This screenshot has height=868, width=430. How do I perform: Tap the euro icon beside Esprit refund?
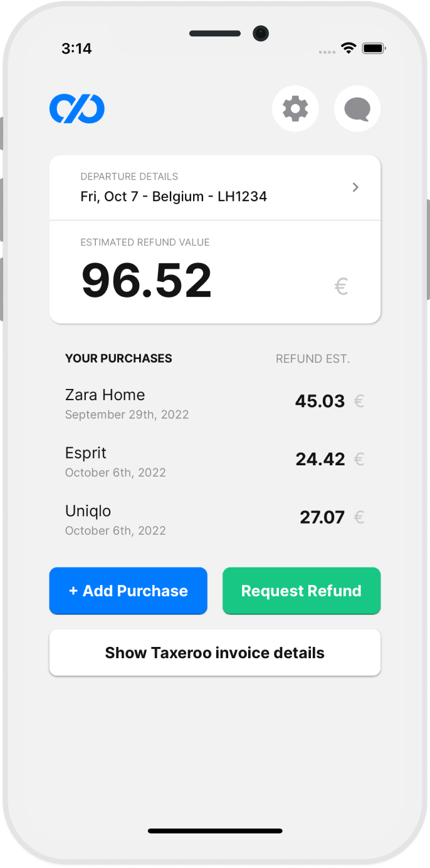pos(359,459)
